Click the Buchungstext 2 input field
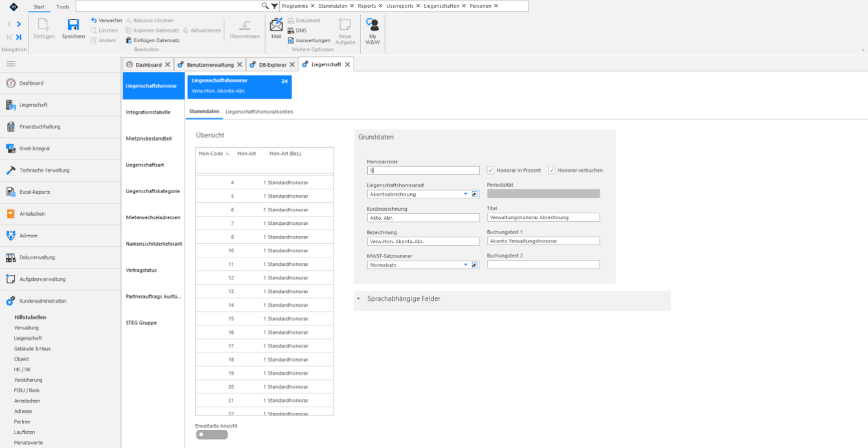This screenshot has height=448, width=868. pos(543,265)
